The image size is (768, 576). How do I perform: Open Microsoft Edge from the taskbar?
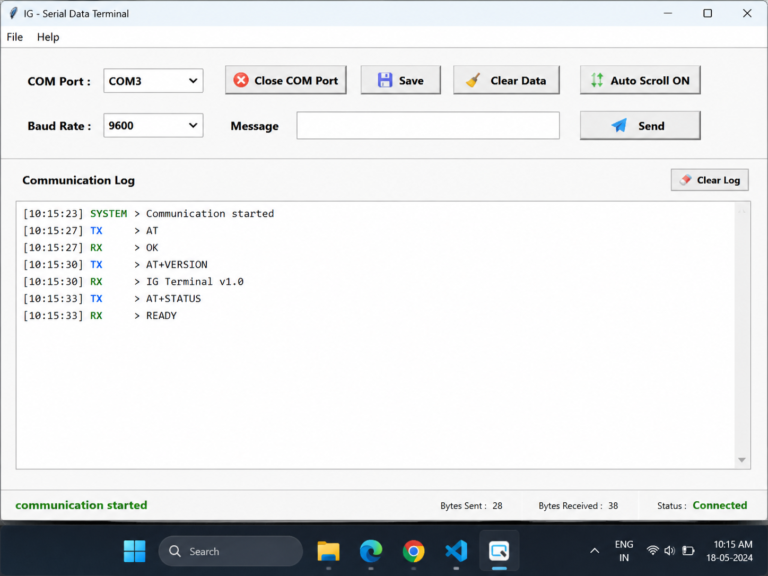point(371,551)
